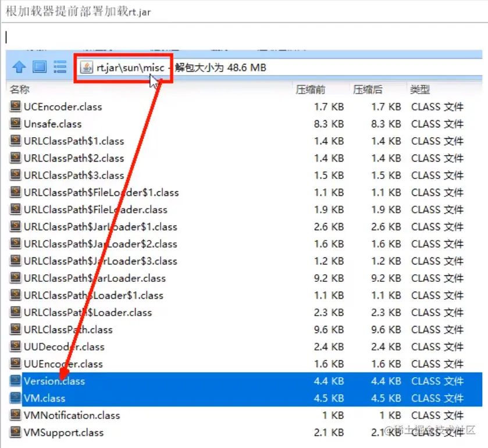Click the UCEncoder.class file name
Screen dimensions: 488x448
(63, 107)
